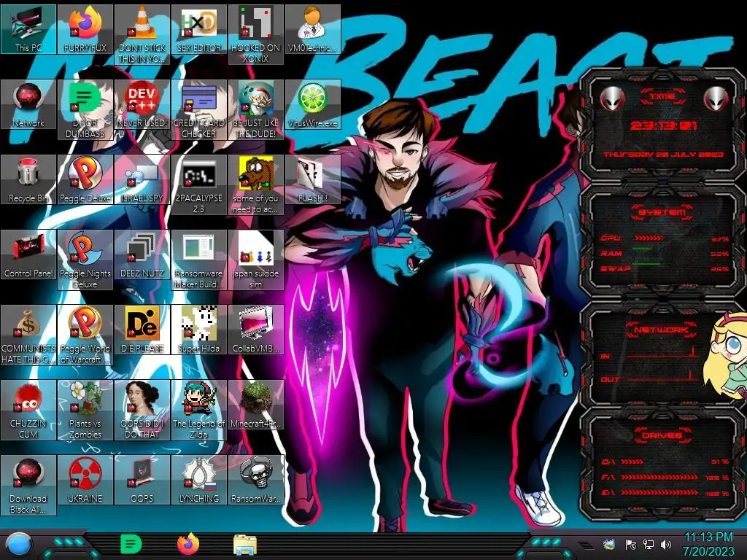Open the LYNCHING noose icon
The width and height of the screenshot is (747, 560).
[199, 480]
